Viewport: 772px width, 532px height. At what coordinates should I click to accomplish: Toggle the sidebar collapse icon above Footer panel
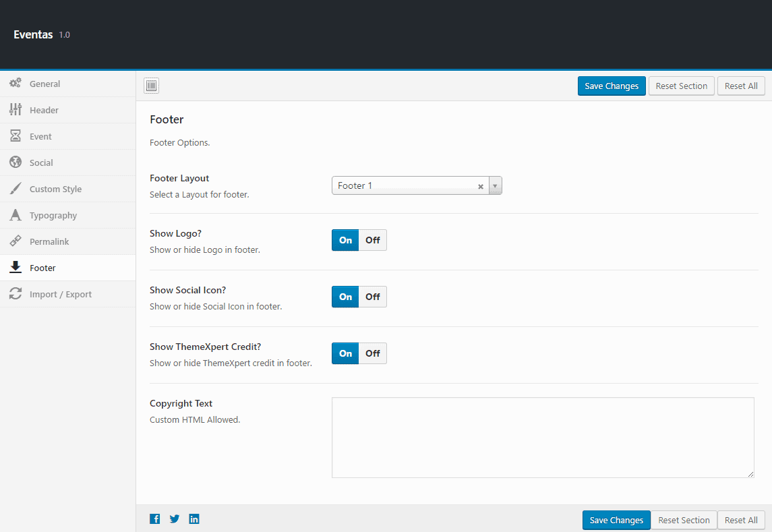151,86
